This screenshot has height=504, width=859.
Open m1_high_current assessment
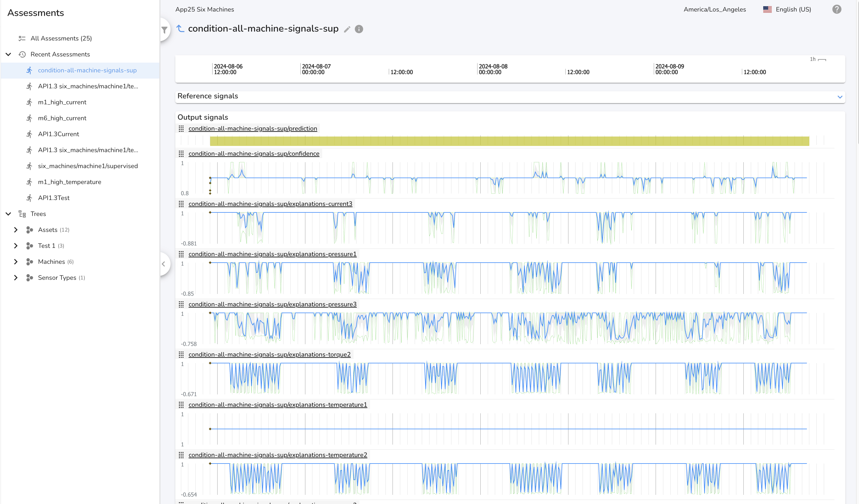[62, 102]
